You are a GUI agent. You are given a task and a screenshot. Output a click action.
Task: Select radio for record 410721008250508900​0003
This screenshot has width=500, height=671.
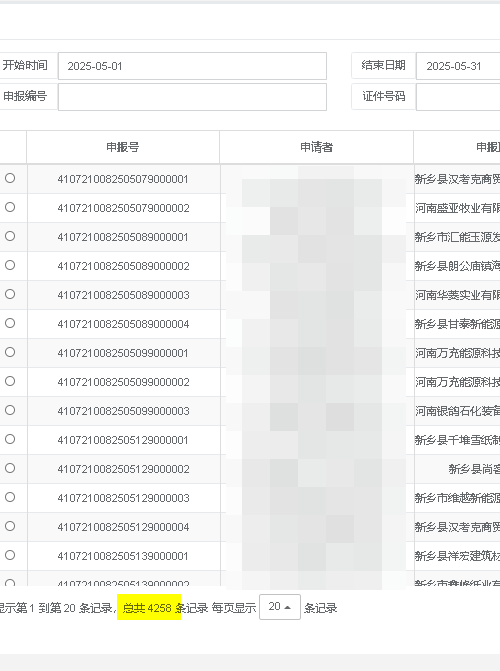10,294
